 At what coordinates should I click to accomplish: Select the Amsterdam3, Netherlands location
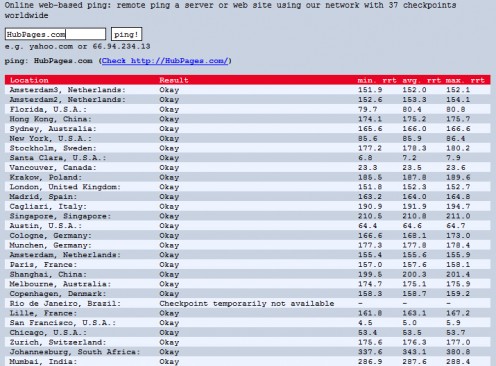pos(68,90)
